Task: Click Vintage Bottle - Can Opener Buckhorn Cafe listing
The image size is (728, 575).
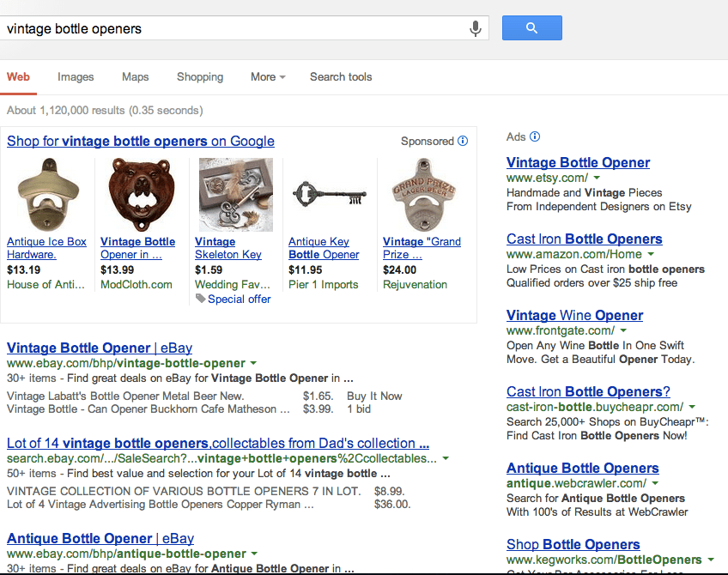Action: (x=149, y=409)
